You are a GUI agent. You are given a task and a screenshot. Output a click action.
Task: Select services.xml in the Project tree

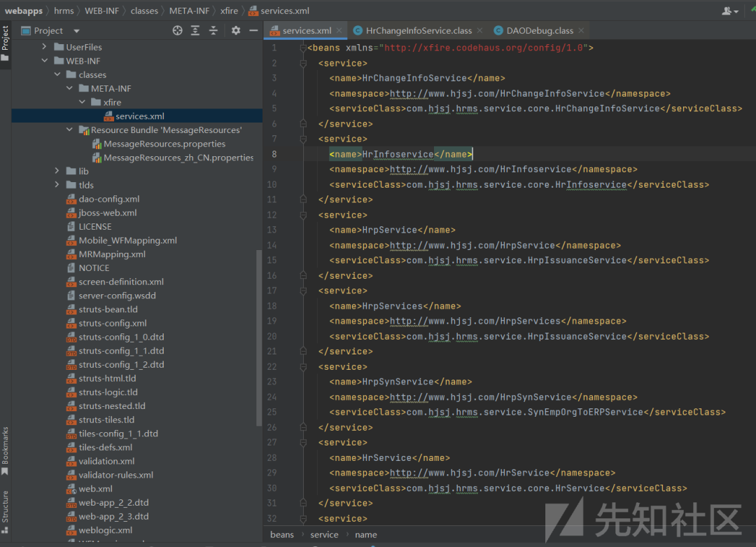click(x=140, y=116)
